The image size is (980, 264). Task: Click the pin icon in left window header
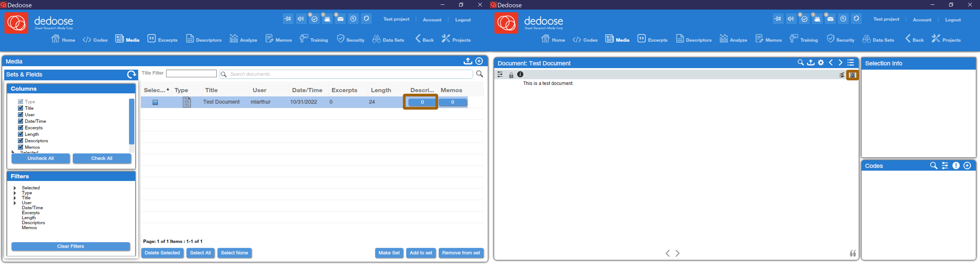(x=288, y=19)
